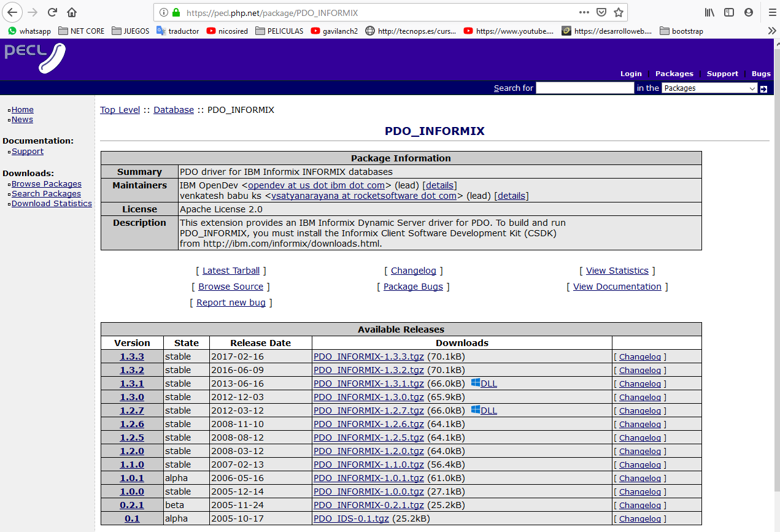Image resolution: width=780 pixels, height=532 pixels.
Task: Click the Latest Tarball link
Action: [x=231, y=271]
